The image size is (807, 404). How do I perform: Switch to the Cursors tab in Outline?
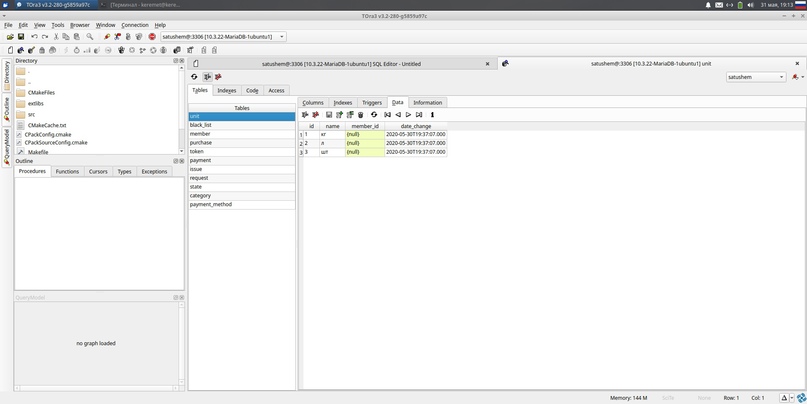coord(98,171)
